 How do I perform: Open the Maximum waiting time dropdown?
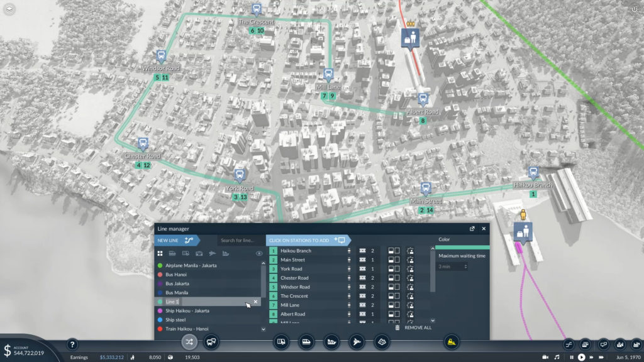(x=453, y=266)
